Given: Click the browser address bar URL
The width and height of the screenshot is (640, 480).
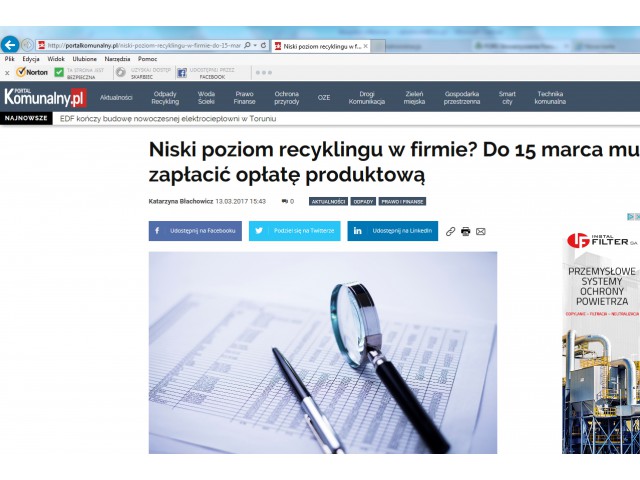Looking at the screenshot, I should [143, 45].
